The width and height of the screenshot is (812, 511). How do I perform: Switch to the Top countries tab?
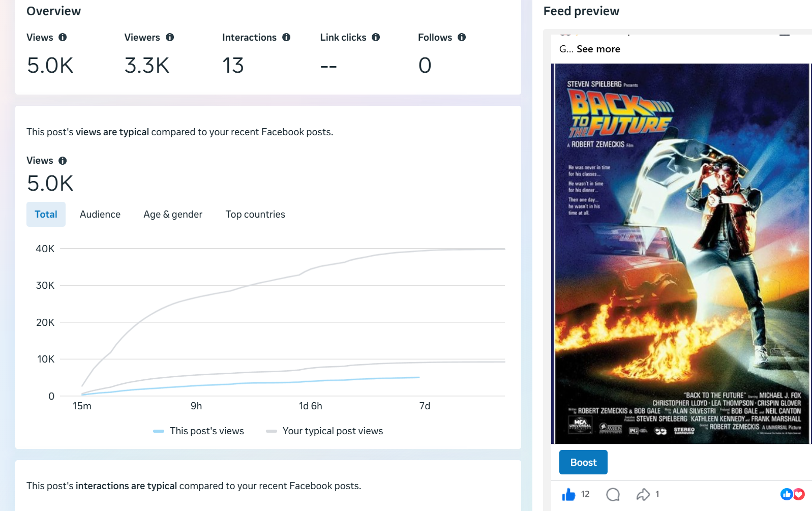pos(255,215)
